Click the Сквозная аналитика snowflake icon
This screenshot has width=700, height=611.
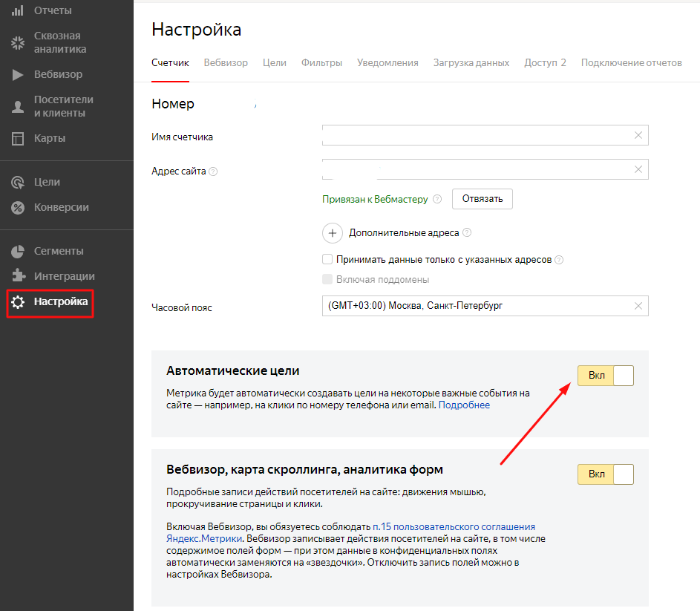18,43
